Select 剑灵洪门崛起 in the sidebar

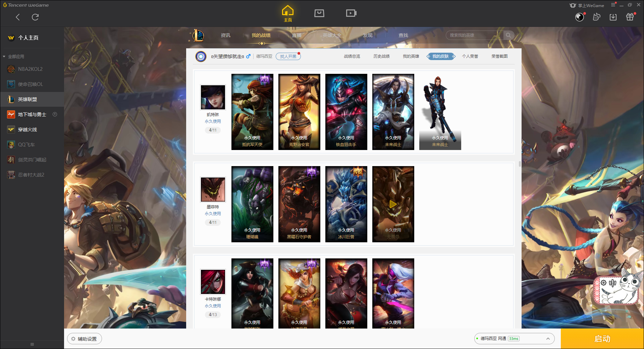click(32, 160)
